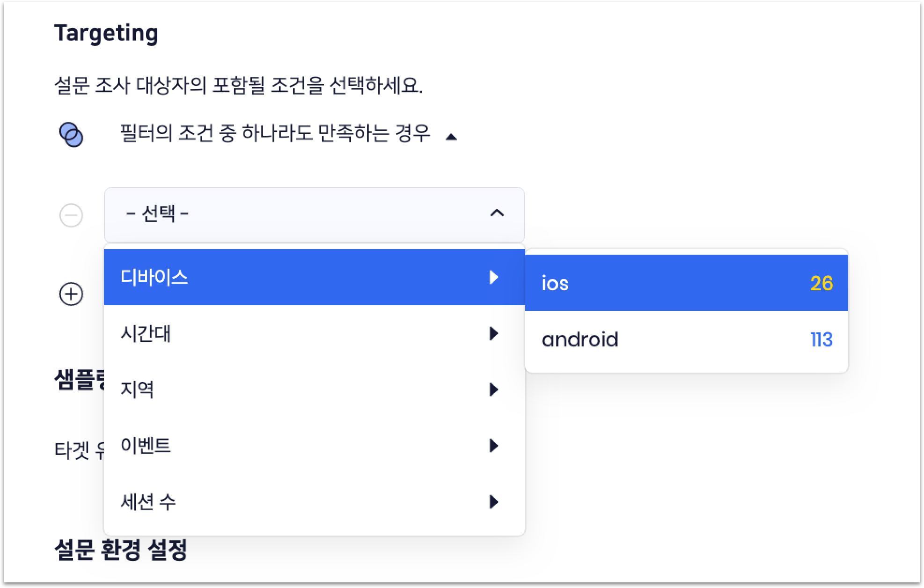The width and height of the screenshot is (924, 588).
Task: Remove filter with the minus circle icon
Action: (71, 215)
